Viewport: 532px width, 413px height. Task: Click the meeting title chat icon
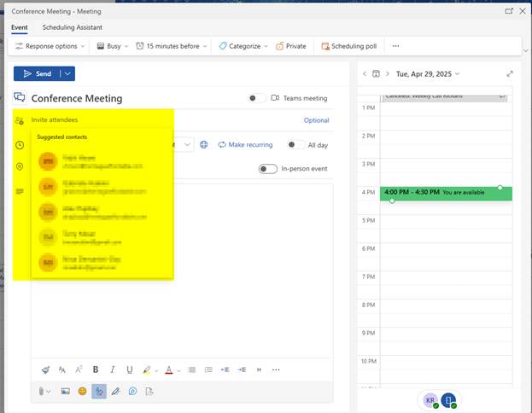pyautogui.click(x=20, y=97)
